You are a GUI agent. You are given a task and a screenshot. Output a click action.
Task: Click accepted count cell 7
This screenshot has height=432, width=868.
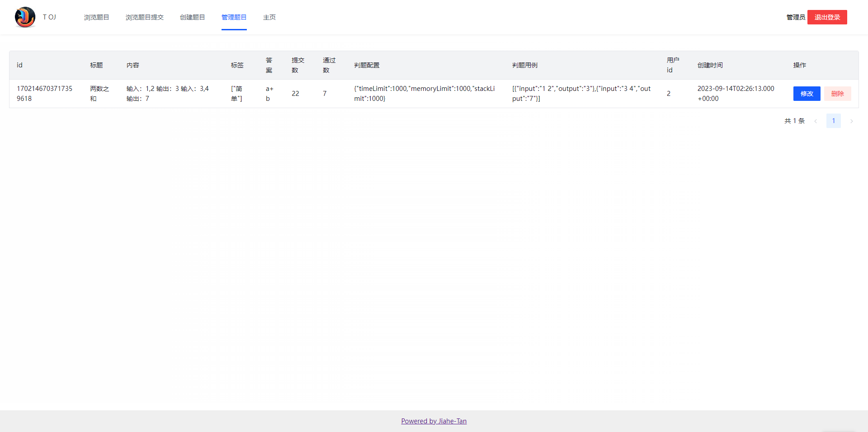[331, 94]
